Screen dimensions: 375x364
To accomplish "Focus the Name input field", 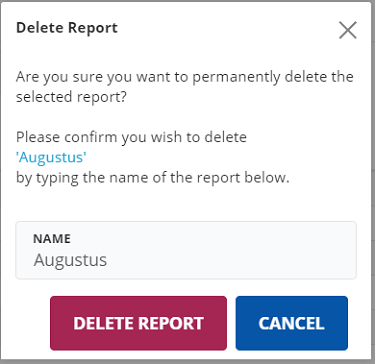I will [x=186, y=250].
